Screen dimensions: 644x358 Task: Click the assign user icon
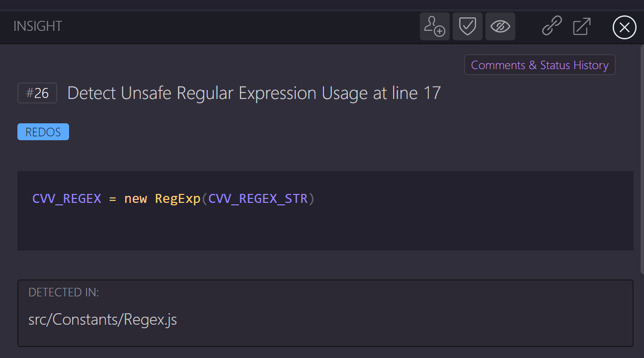[x=434, y=26]
